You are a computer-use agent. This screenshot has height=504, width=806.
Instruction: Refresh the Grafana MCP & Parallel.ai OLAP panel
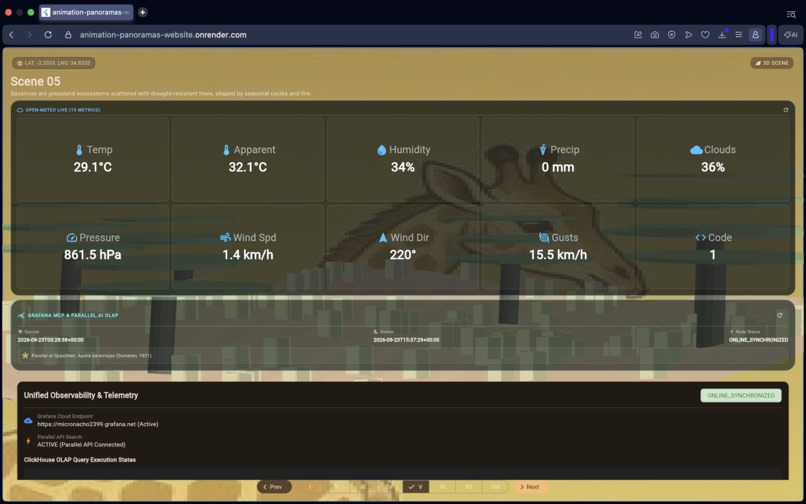click(x=780, y=315)
